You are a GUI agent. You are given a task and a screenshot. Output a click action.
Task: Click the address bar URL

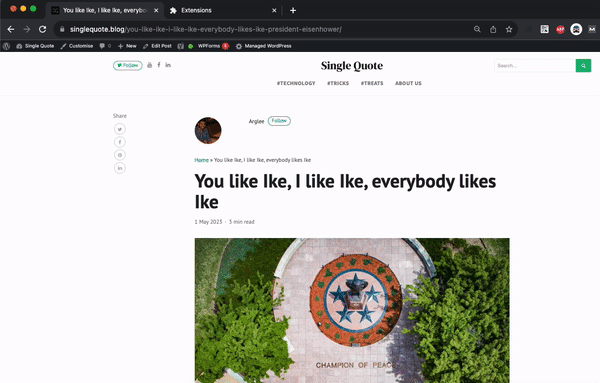pos(205,29)
